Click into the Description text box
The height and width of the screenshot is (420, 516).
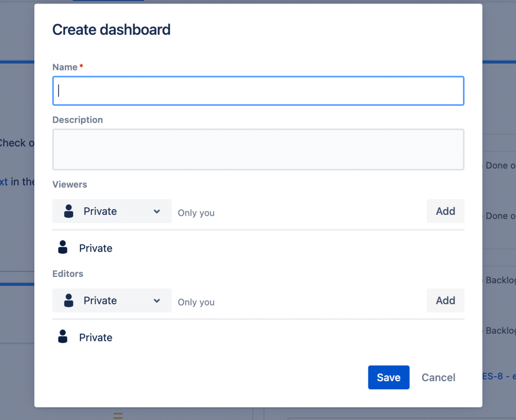(258, 149)
